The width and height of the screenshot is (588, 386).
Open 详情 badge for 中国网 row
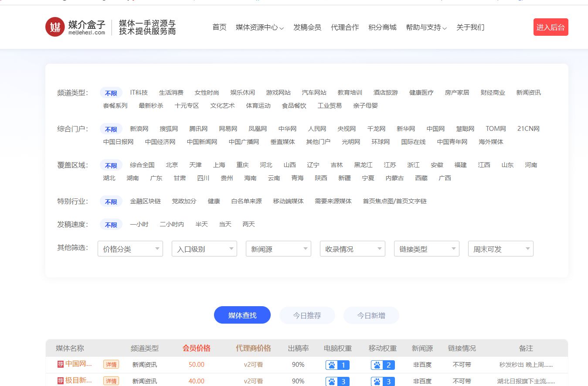111,365
